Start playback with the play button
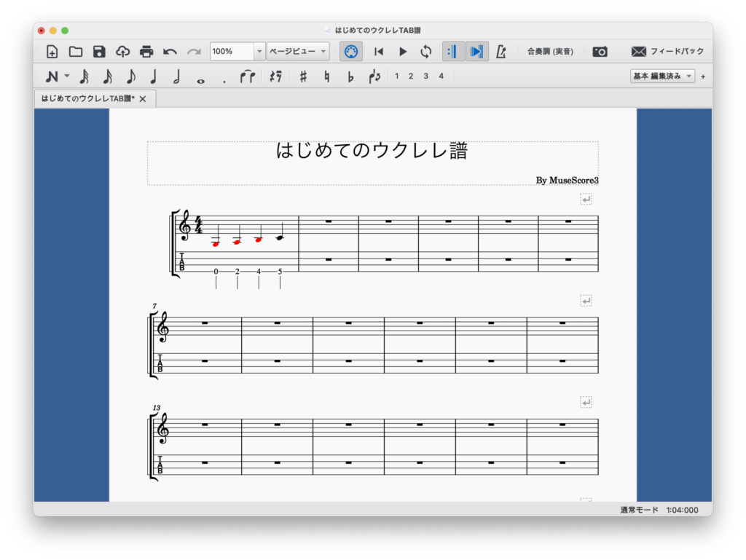 (x=403, y=52)
